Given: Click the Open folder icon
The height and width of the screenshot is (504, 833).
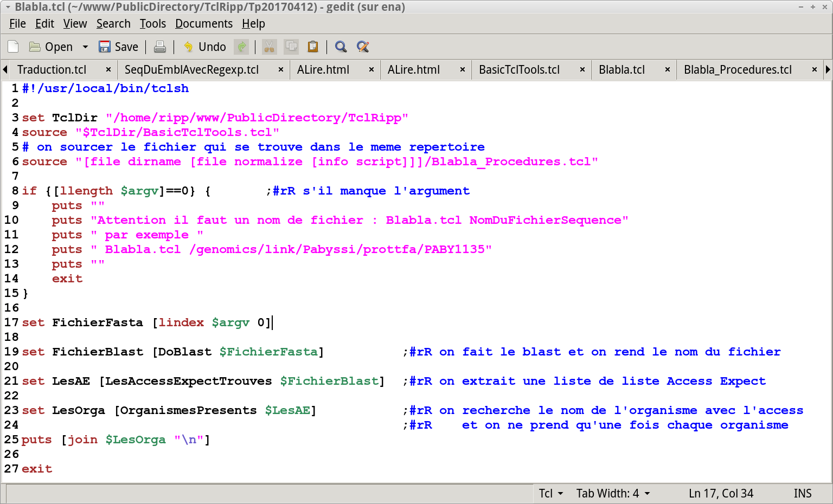Looking at the screenshot, I should point(35,47).
